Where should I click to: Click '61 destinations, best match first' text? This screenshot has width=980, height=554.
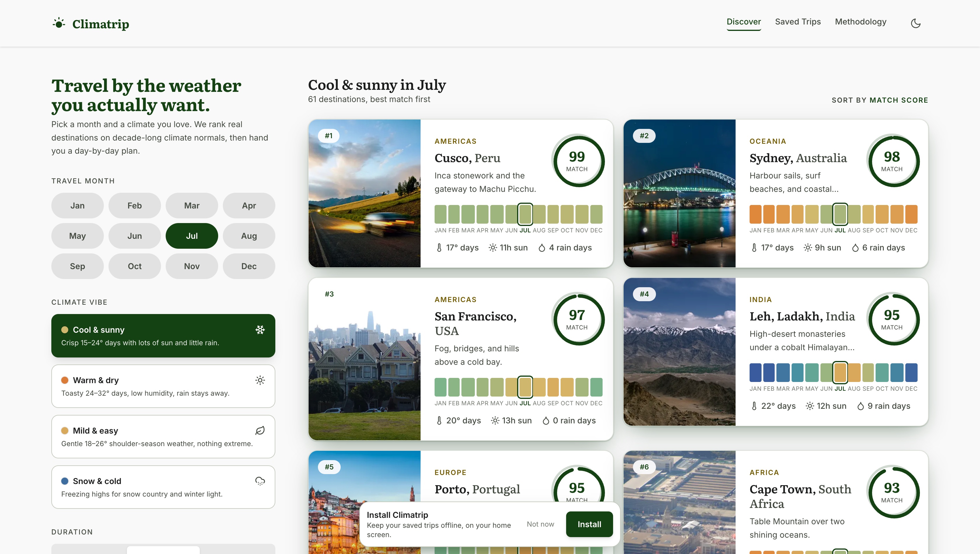tap(369, 99)
